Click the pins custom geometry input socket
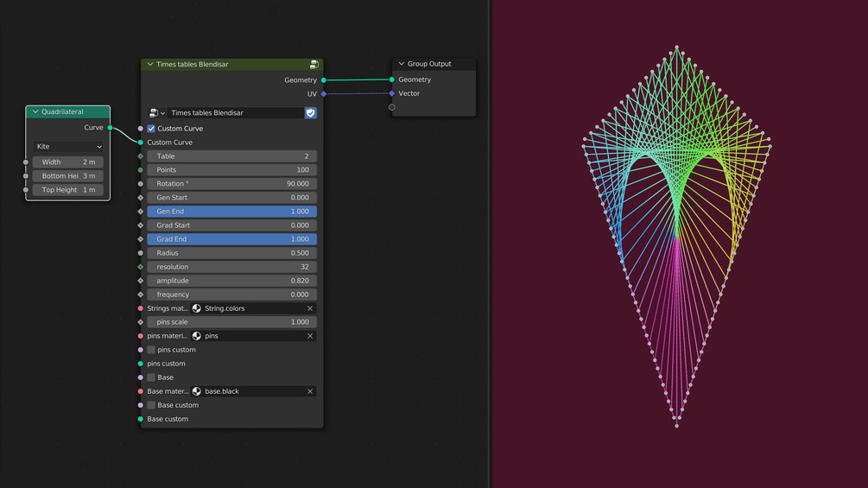868x488 pixels. point(141,364)
